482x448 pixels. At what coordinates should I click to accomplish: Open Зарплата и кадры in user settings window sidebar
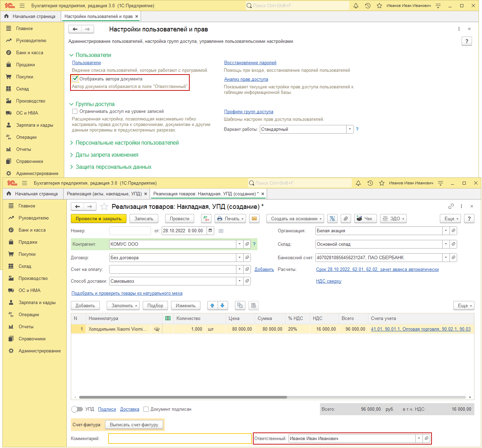click(35, 125)
